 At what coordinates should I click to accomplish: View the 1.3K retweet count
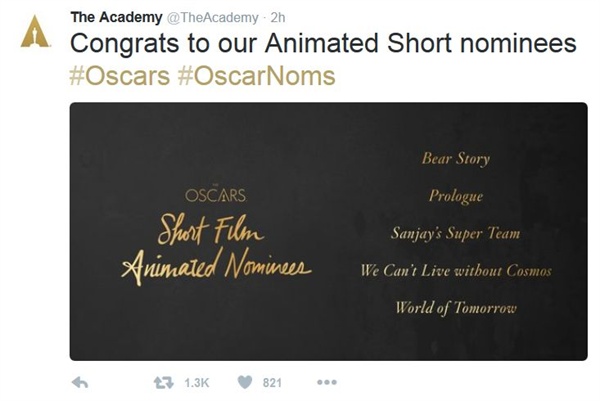pos(197,383)
